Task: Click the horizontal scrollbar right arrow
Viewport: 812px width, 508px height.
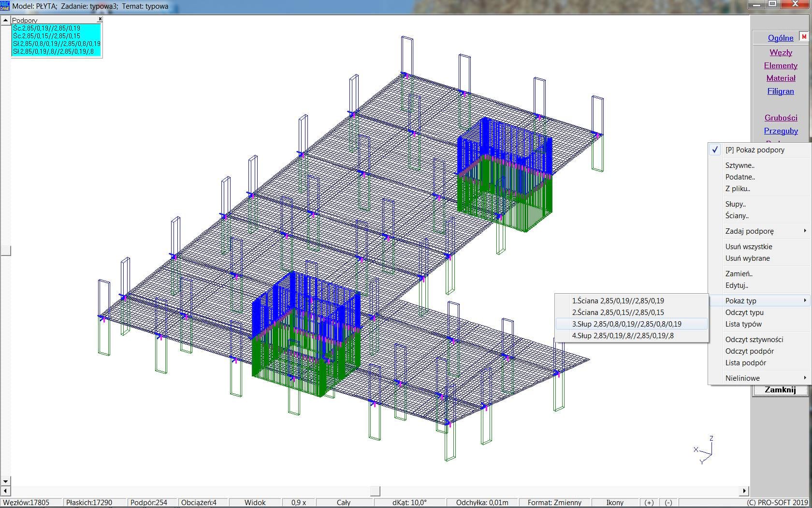Action: [744, 491]
